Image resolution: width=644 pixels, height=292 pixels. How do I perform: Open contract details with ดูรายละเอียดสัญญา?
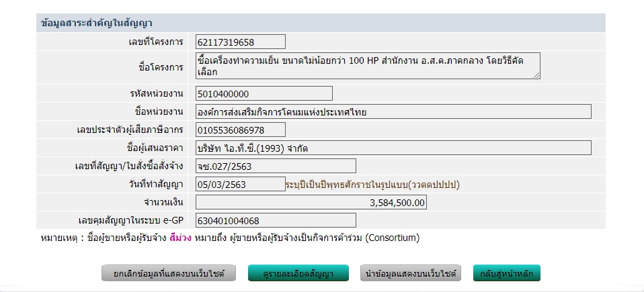(x=298, y=273)
